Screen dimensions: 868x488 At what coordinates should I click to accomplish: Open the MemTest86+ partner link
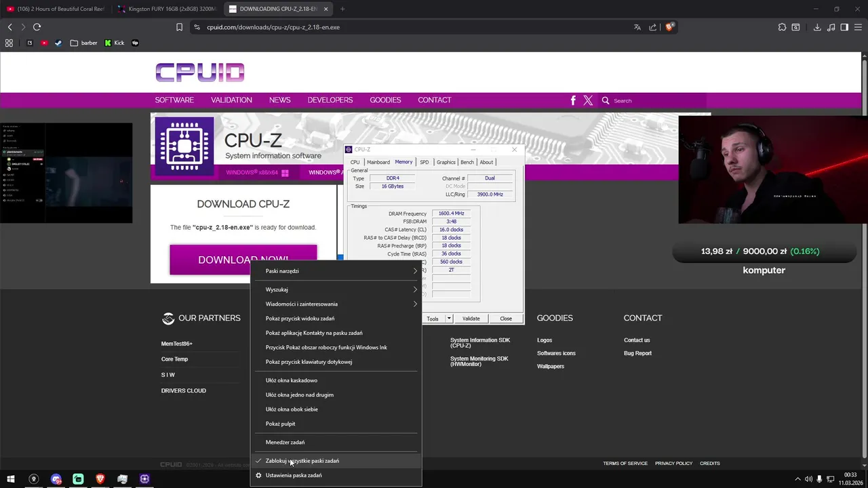pyautogui.click(x=176, y=344)
